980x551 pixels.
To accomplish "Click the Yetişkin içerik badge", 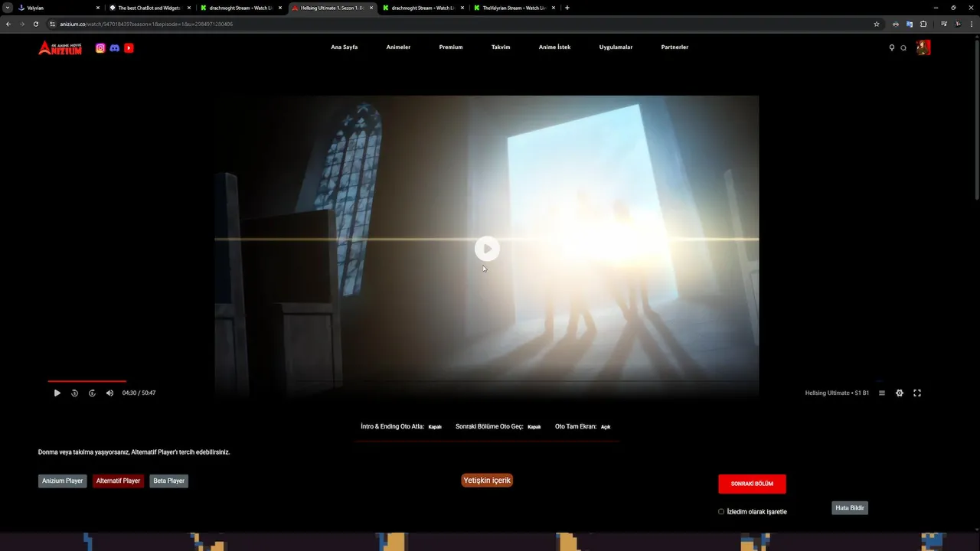I will pos(487,481).
